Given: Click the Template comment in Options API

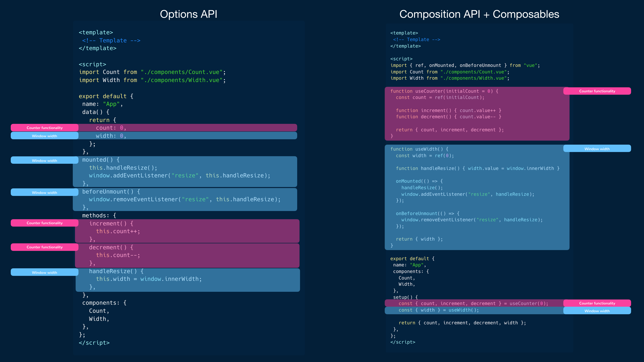Looking at the screenshot, I should (111, 40).
